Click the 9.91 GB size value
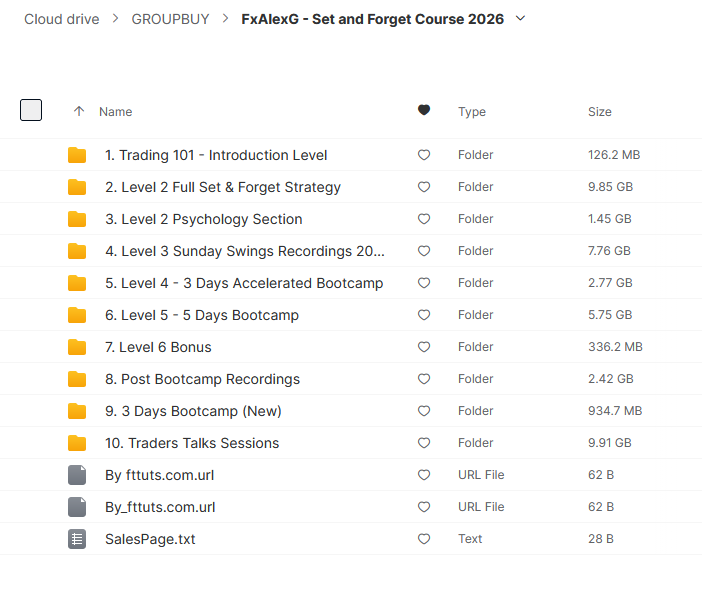The width and height of the screenshot is (702, 605). coord(610,443)
